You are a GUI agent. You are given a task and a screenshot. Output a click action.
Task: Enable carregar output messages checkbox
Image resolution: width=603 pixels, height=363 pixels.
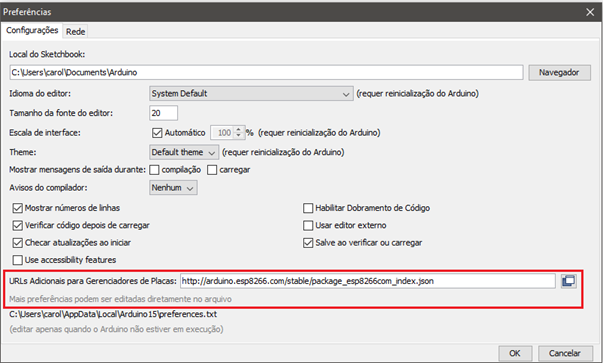click(x=212, y=170)
